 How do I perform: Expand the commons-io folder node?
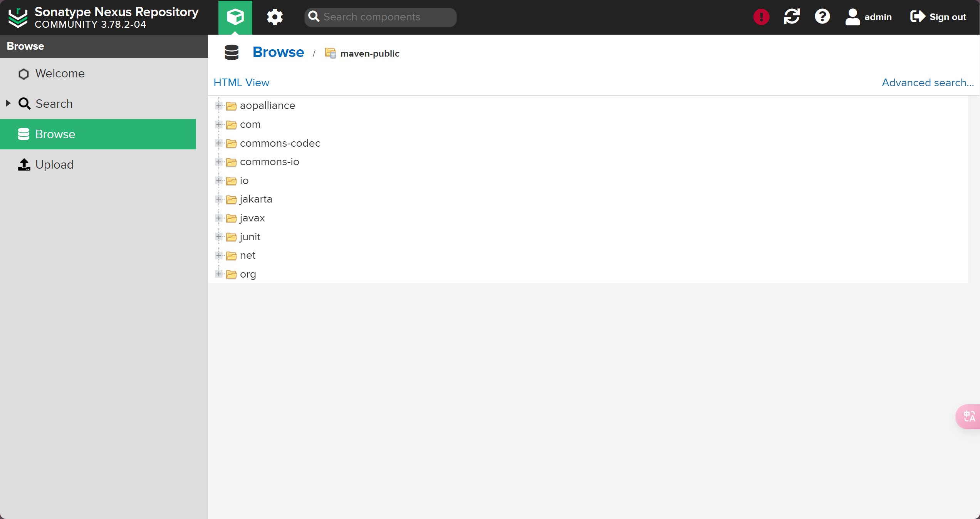click(x=219, y=162)
